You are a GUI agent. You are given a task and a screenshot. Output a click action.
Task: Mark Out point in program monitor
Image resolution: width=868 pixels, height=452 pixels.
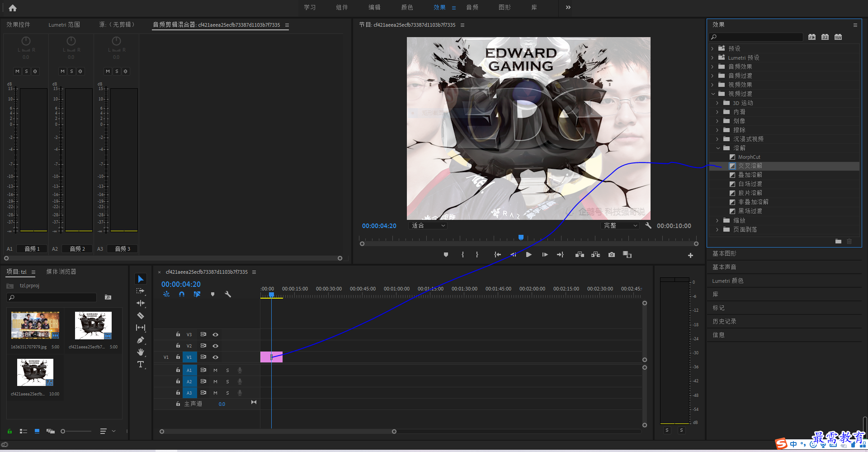coord(477,255)
